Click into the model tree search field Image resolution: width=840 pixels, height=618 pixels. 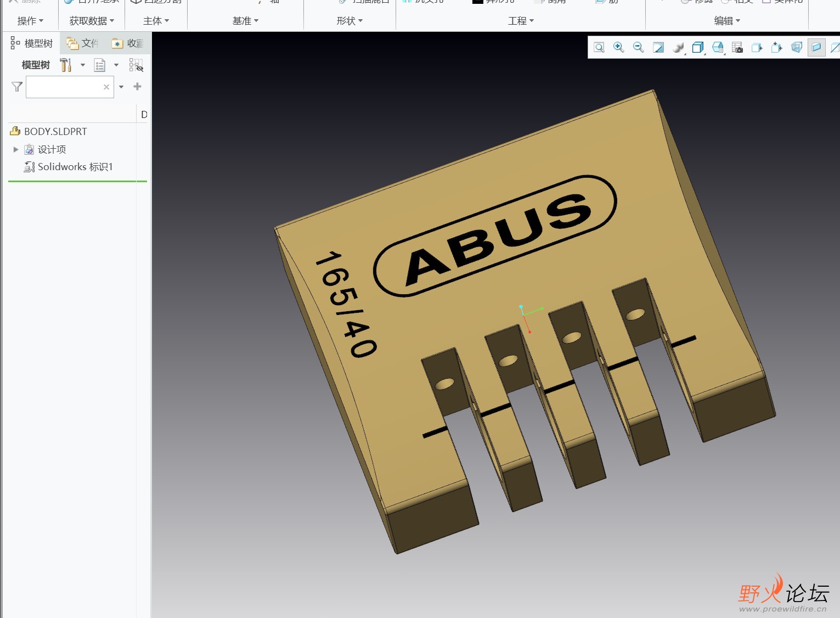(70, 87)
